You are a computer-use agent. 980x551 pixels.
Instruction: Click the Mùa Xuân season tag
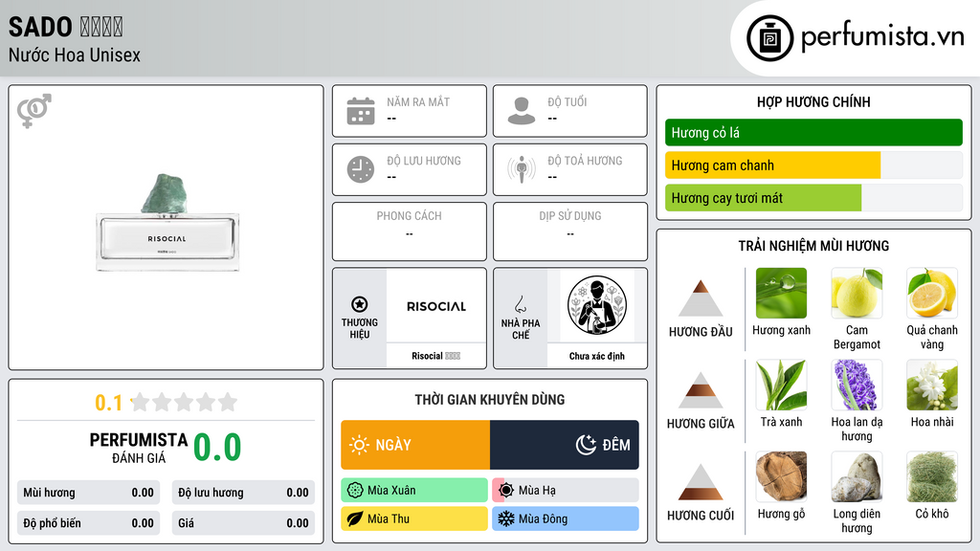coord(414,491)
